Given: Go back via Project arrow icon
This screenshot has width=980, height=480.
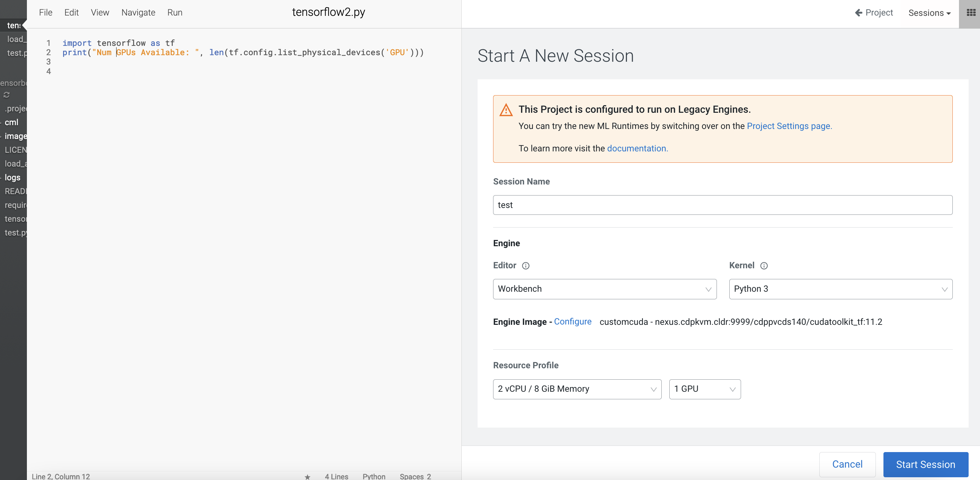Looking at the screenshot, I should point(859,13).
